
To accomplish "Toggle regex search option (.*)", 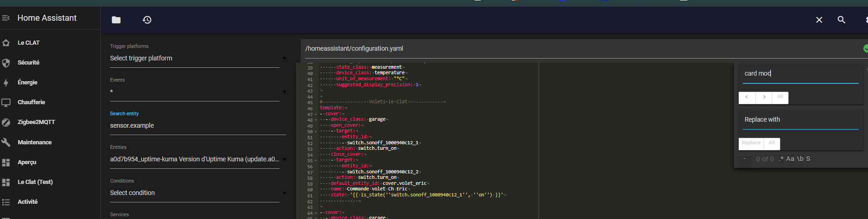I will (781, 159).
